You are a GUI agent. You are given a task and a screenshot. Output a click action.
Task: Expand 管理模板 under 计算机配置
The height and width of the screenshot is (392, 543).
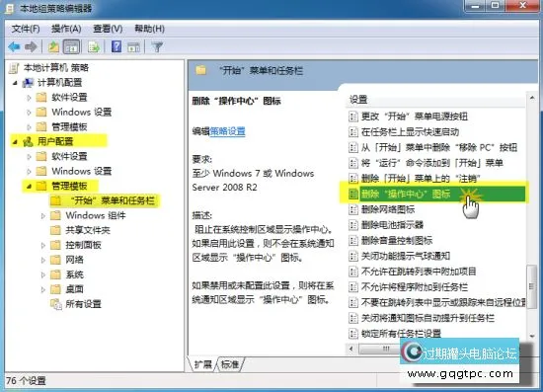(29, 127)
